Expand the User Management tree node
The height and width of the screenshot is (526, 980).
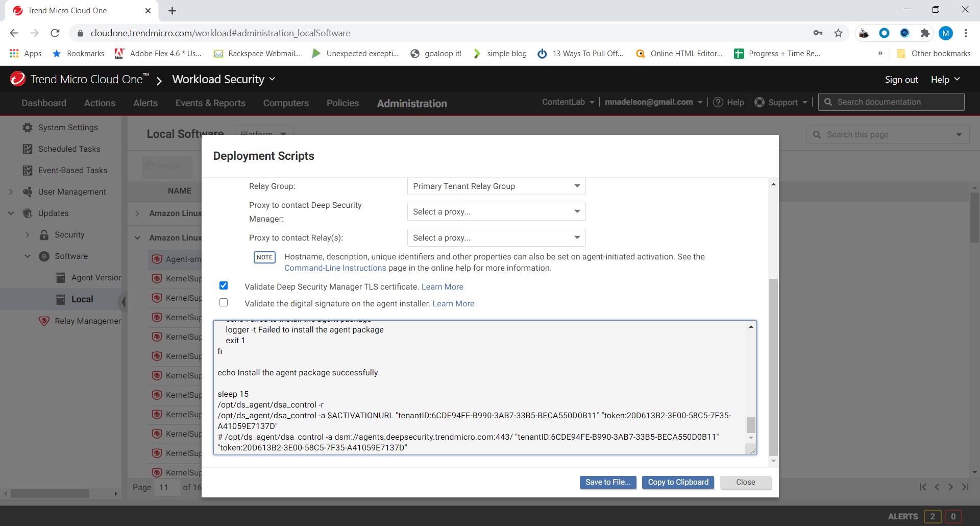click(11, 192)
